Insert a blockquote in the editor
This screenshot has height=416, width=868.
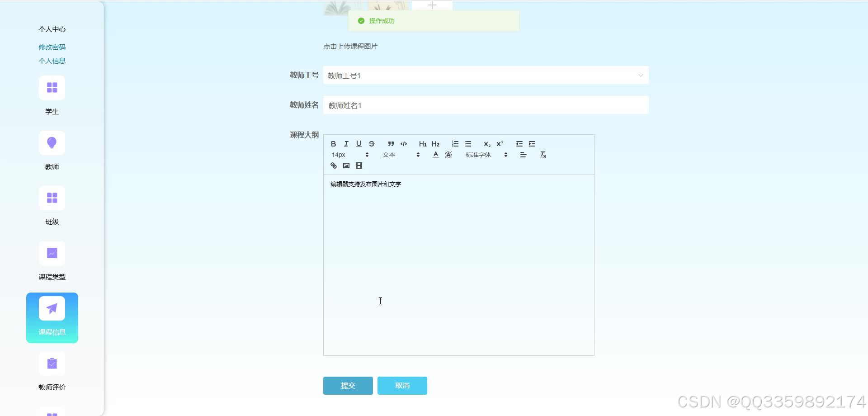[391, 144]
